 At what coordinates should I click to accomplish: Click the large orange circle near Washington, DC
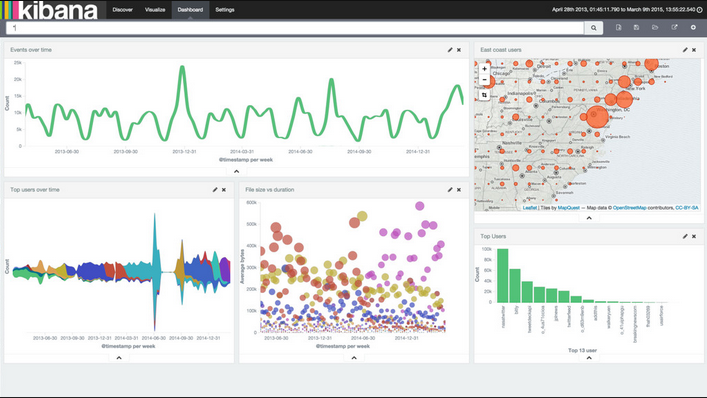point(597,116)
